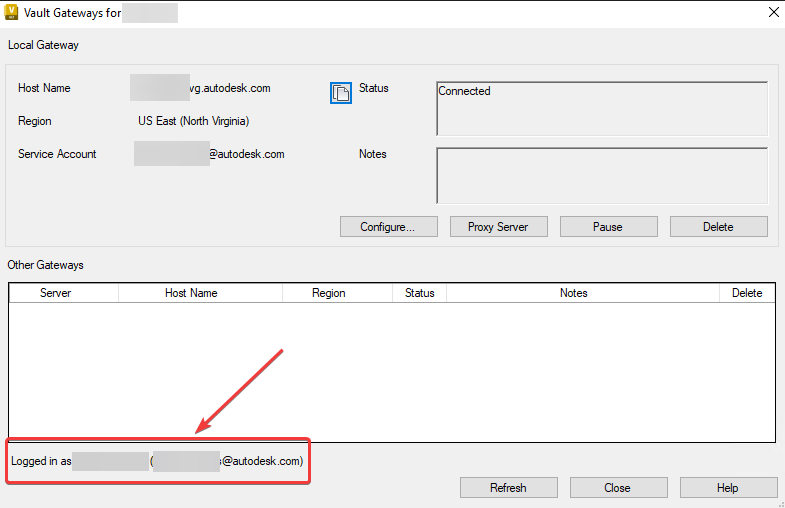Click the Vault app icon in the title bar
Viewport: 785px width, 508px height.
click(x=11, y=13)
